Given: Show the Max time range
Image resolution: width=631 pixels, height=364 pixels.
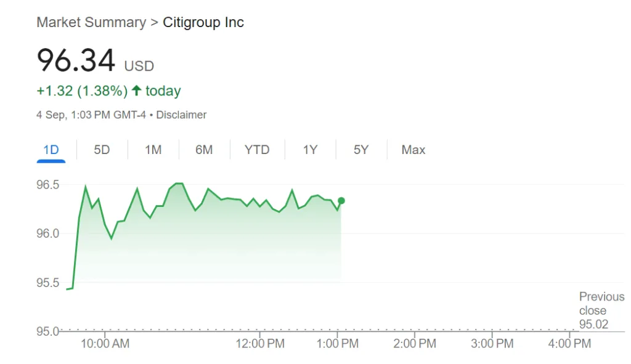Looking at the screenshot, I should click(x=413, y=150).
